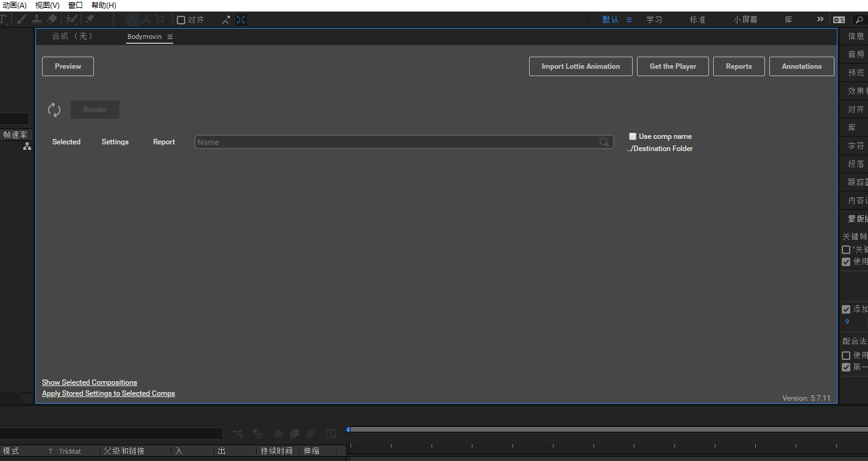The image size is (868, 461).
Task: Open the 帮助(H) menu
Action: point(104,5)
